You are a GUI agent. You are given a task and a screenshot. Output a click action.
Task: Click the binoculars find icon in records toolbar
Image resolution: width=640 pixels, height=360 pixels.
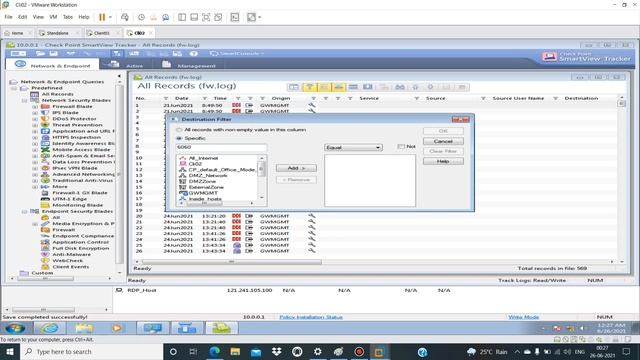coord(400,87)
